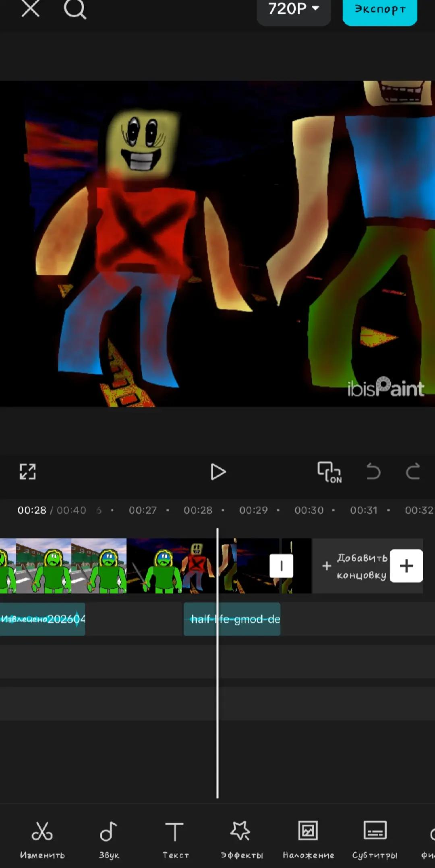Select the Извлечено202604 audio clip
This screenshot has width=435, height=868.
tap(42, 619)
